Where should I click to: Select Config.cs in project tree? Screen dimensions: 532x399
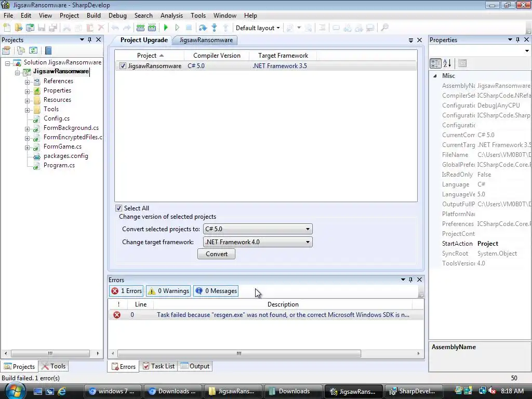pos(56,118)
